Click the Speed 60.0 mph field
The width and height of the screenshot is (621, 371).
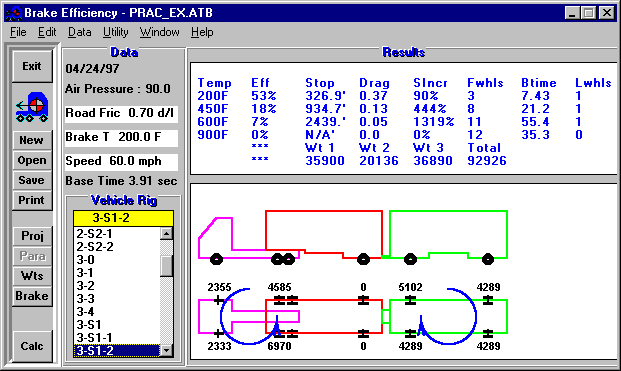pyautogui.click(x=121, y=161)
